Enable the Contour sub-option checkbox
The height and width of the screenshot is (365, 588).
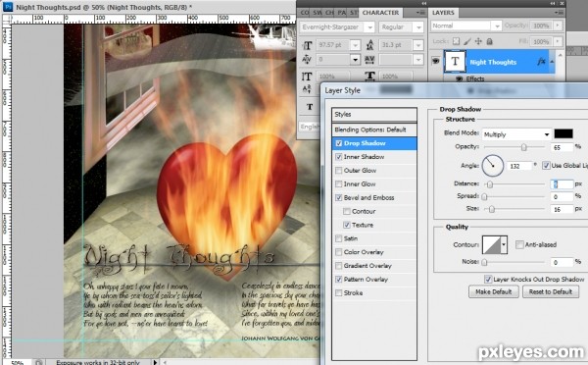point(347,211)
